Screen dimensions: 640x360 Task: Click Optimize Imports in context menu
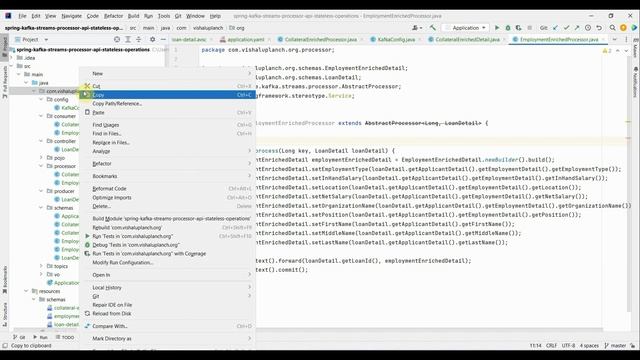(x=167, y=198)
